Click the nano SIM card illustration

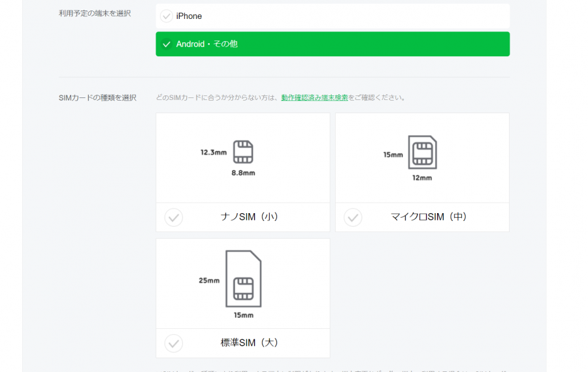pyautogui.click(x=243, y=152)
